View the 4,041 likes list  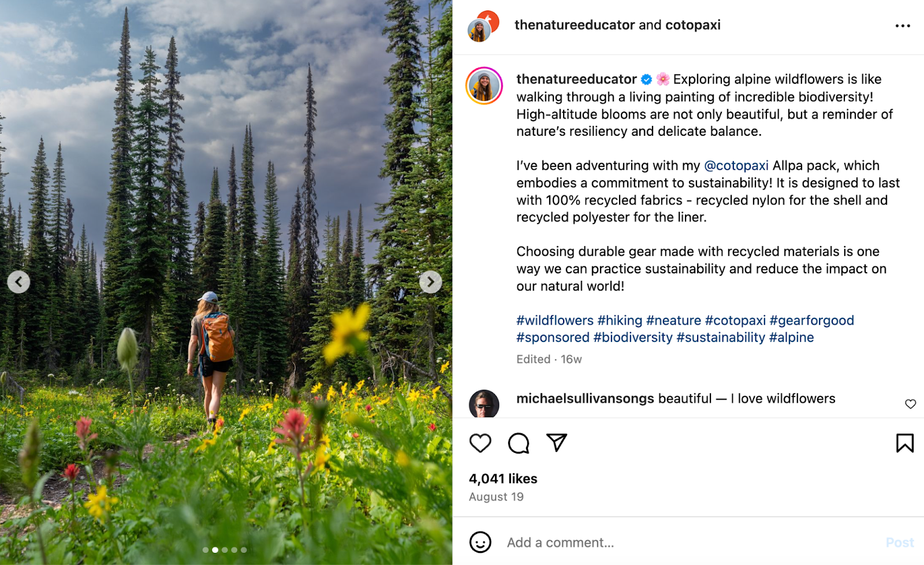pos(501,478)
